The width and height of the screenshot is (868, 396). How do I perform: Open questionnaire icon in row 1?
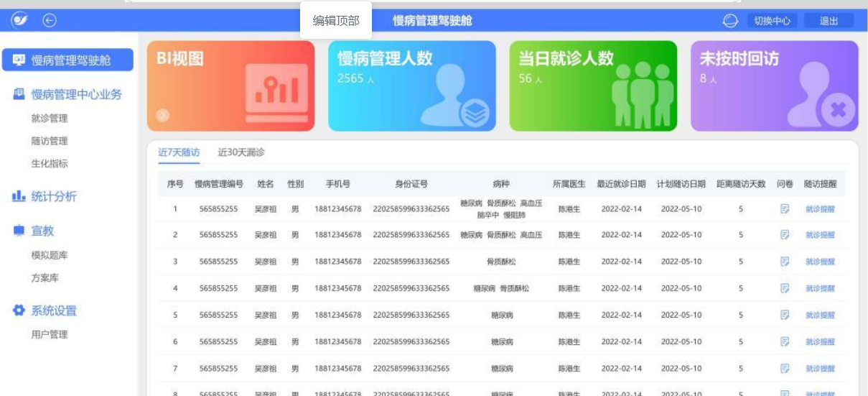pos(785,209)
